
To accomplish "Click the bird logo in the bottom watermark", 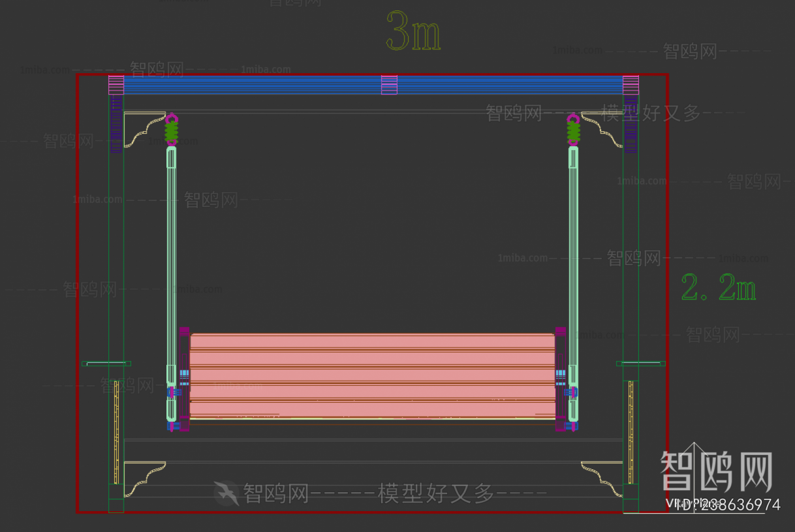I will [x=226, y=493].
